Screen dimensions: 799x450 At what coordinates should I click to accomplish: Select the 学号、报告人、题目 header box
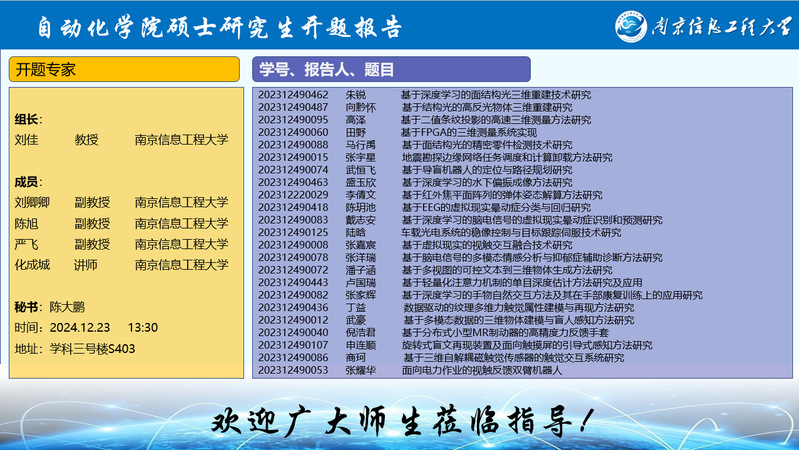tap(391, 70)
